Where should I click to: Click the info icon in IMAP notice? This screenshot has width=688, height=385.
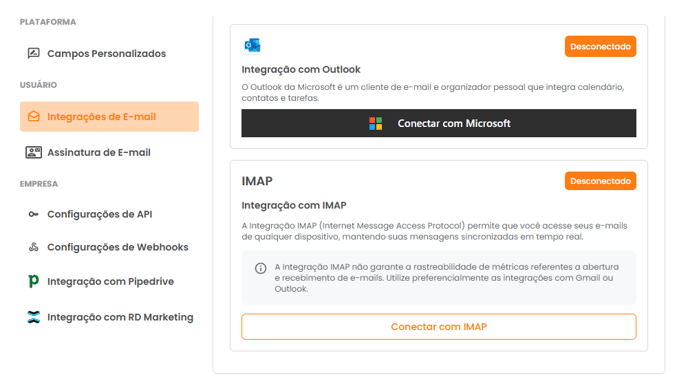click(261, 268)
